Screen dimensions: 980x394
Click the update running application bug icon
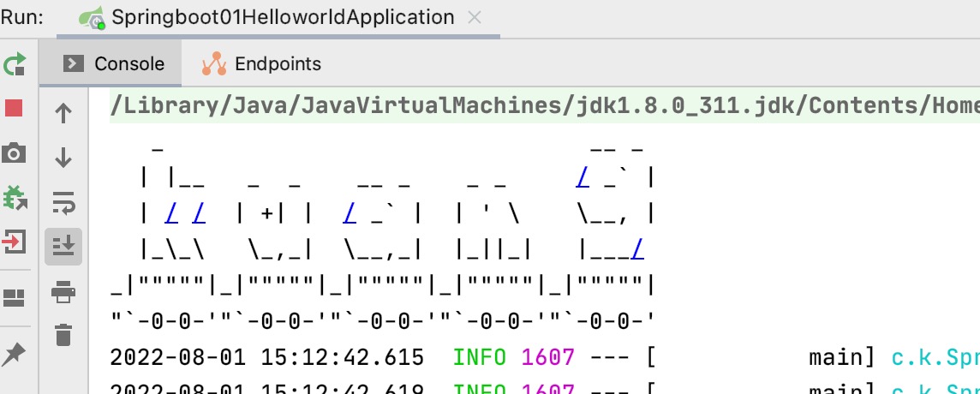click(x=14, y=198)
